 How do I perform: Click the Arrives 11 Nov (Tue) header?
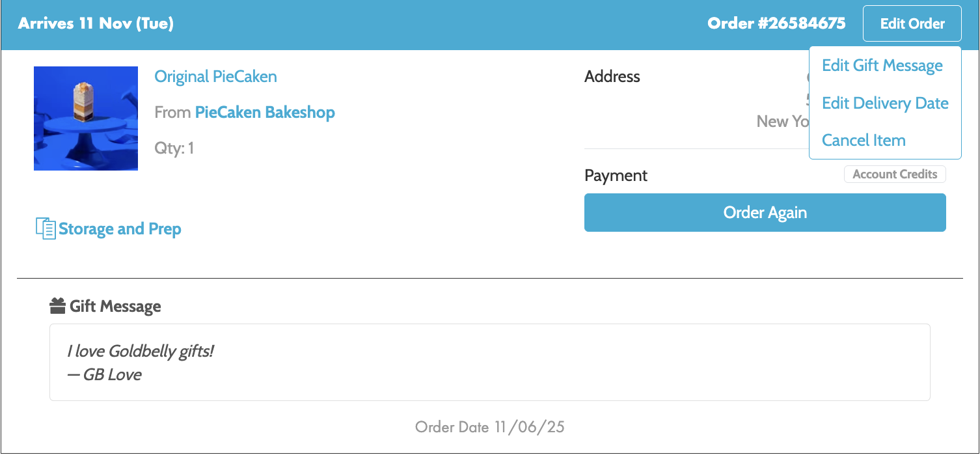tap(96, 24)
